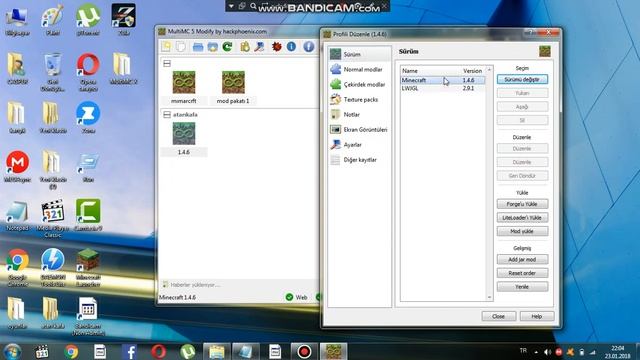Image resolution: width=640 pixels, height=360 pixels.
Task: Click the LiteLoader'ı Yükle button
Action: 522,218
